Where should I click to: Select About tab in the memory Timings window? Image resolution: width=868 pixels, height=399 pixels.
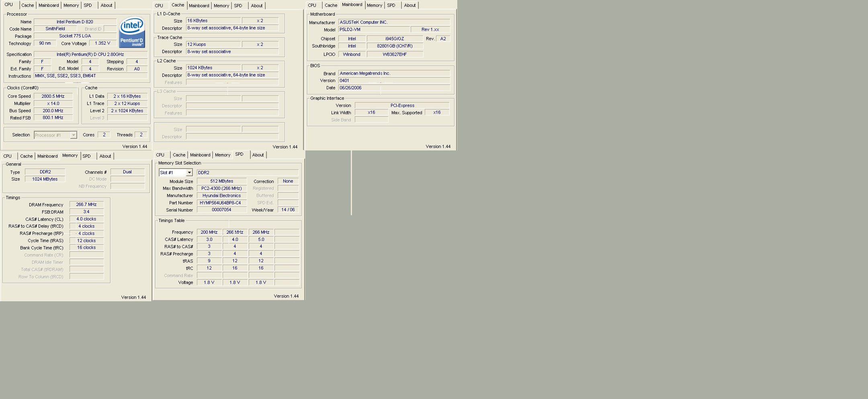[x=105, y=156]
